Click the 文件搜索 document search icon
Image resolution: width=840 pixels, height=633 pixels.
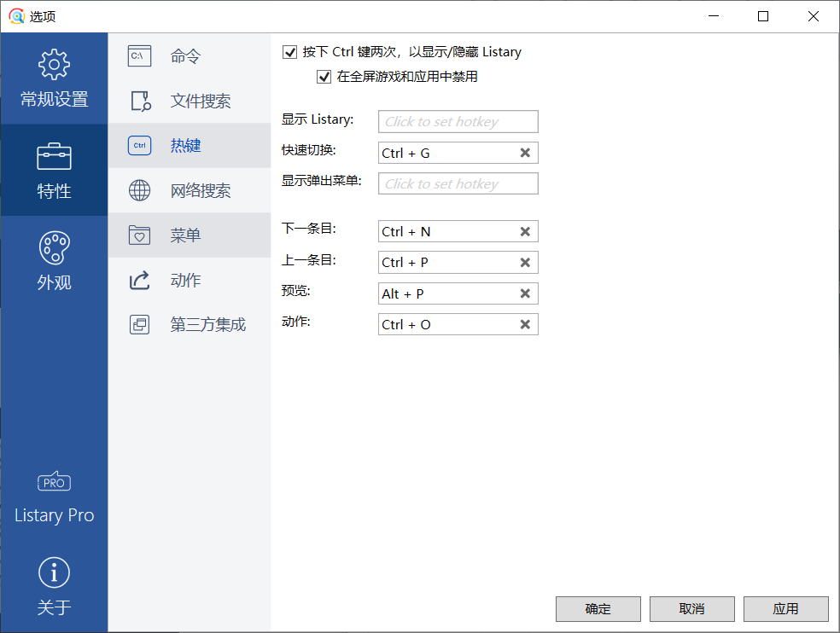tap(141, 101)
